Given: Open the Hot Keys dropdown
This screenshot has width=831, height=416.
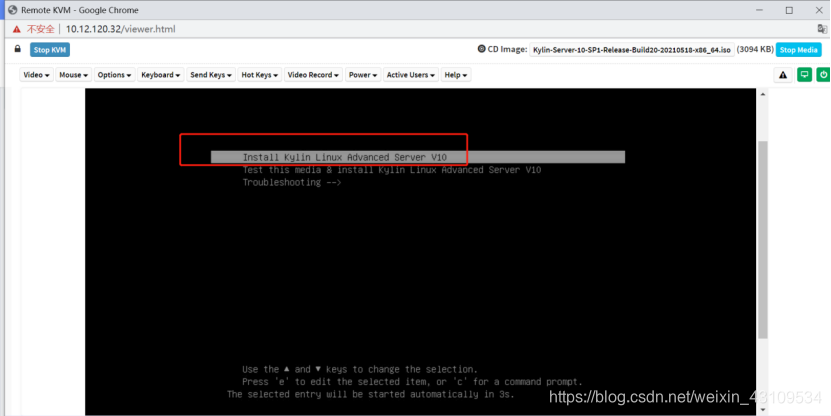Looking at the screenshot, I should point(259,75).
